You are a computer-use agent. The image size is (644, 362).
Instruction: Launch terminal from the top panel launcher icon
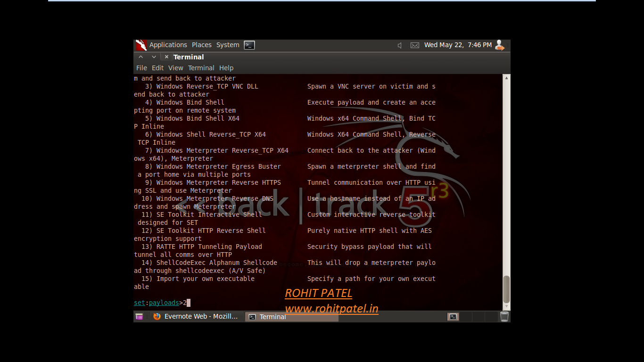(x=249, y=45)
